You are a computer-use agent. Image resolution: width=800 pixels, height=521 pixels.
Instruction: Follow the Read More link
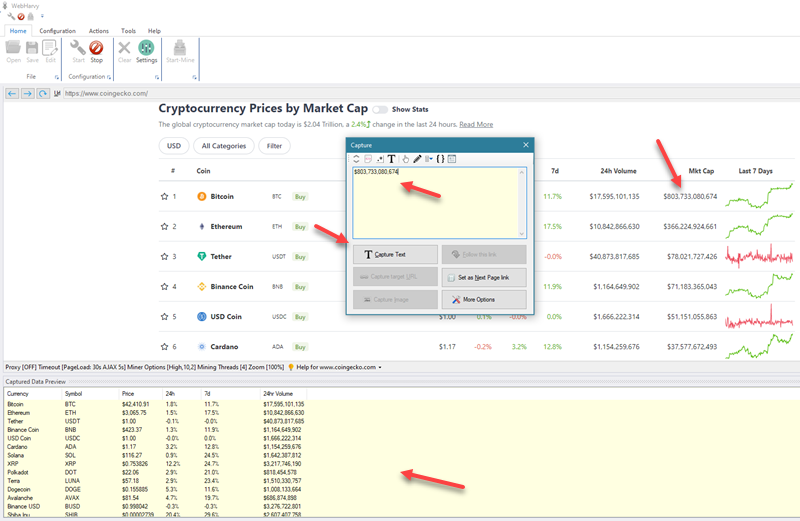pos(476,125)
